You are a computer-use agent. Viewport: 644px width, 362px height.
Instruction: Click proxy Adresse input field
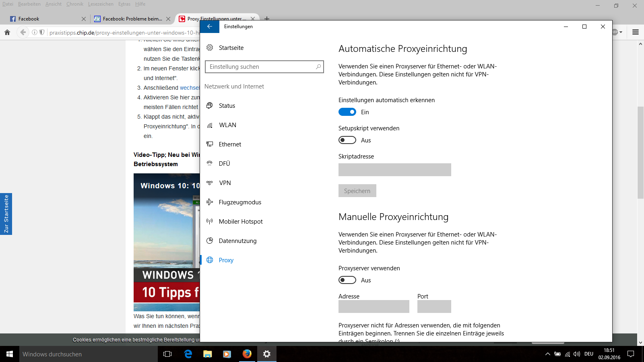(x=374, y=306)
